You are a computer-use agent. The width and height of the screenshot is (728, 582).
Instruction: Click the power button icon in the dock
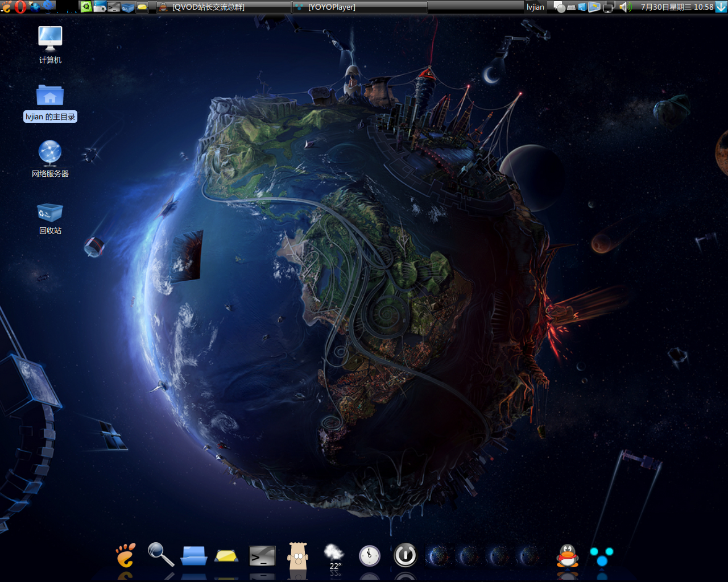coord(406,555)
